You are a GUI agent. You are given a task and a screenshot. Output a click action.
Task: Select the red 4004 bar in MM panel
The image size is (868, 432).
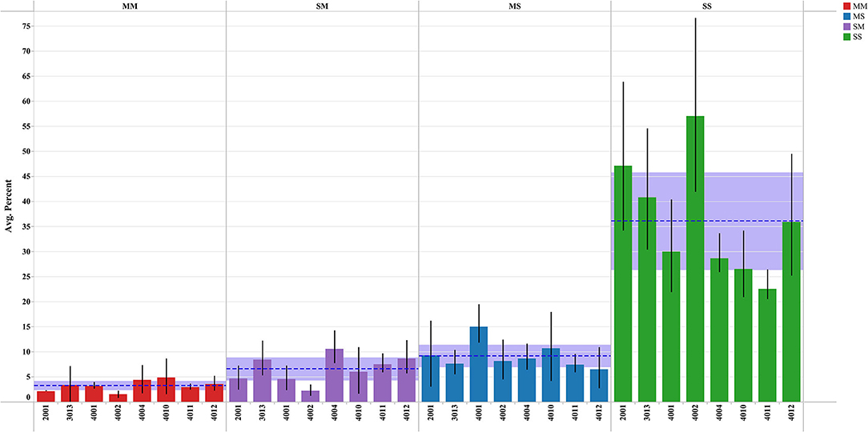tap(142, 391)
